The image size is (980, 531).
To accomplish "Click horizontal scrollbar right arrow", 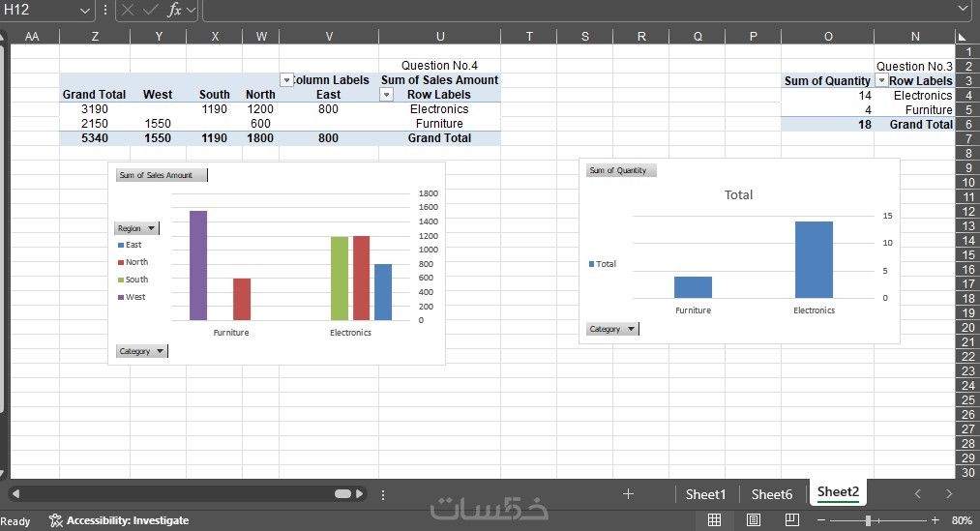I will 359,493.
